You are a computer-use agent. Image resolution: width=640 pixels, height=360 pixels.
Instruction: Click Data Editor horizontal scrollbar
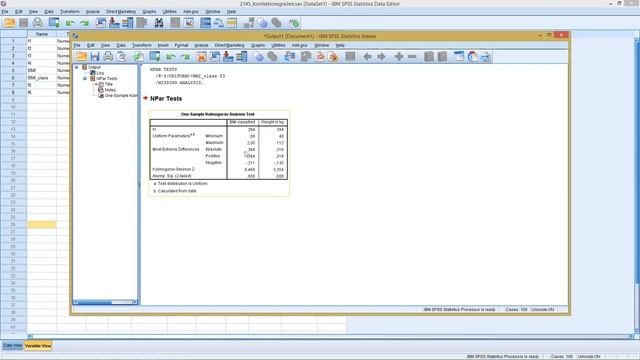[331, 336]
